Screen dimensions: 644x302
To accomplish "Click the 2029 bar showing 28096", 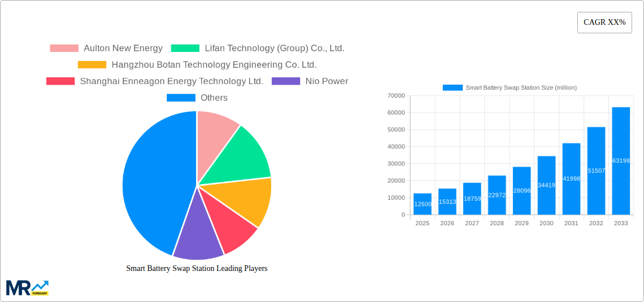I will 521,191.
